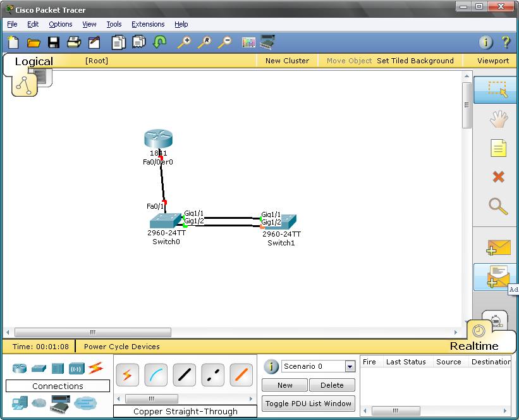The image size is (519, 420).
Task: Open the View menu
Action: tap(89, 24)
